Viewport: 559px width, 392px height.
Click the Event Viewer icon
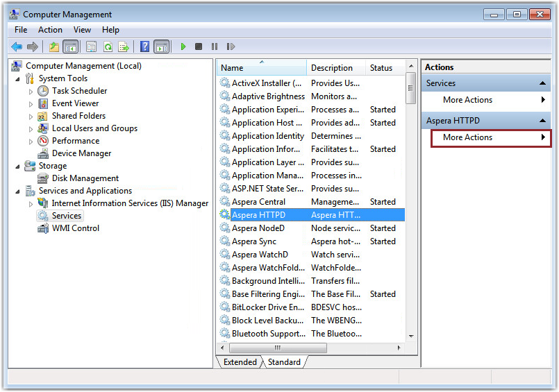pos(43,103)
